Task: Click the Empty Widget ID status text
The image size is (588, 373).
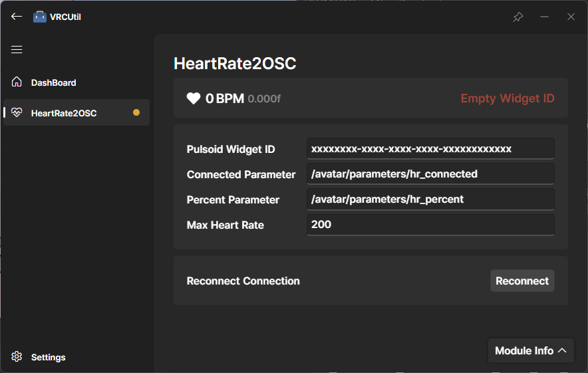Action: [508, 98]
